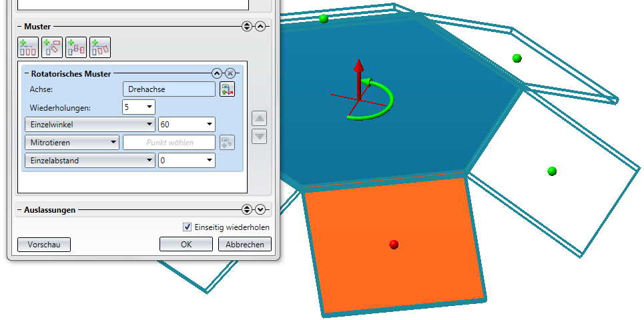Viewport: 644px width, 320px height.
Task: Pick the rotation axis using the Achse selector icon
Action: 227,89
